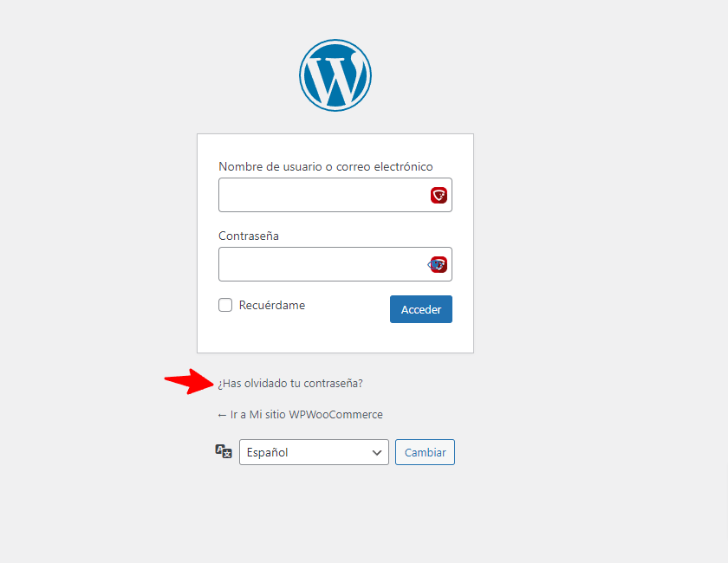Focus the username or email input field
This screenshot has width=728, height=563.
tap(335, 195)
